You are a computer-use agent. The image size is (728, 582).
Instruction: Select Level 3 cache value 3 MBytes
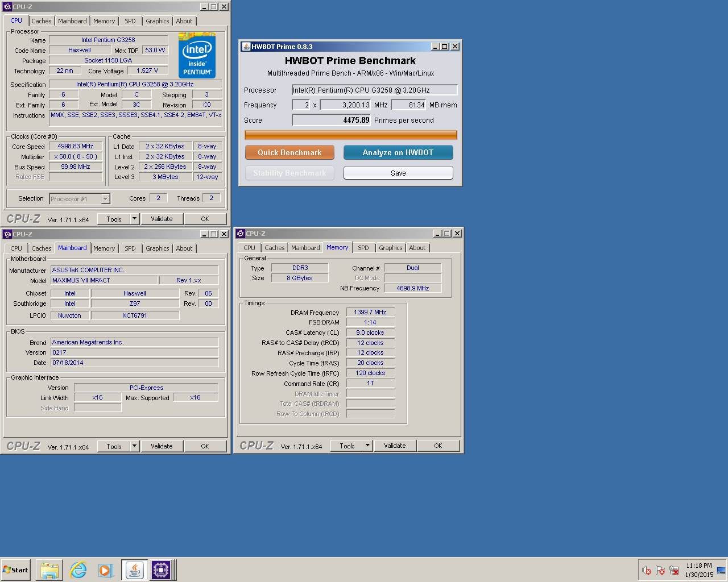[166, 177]
